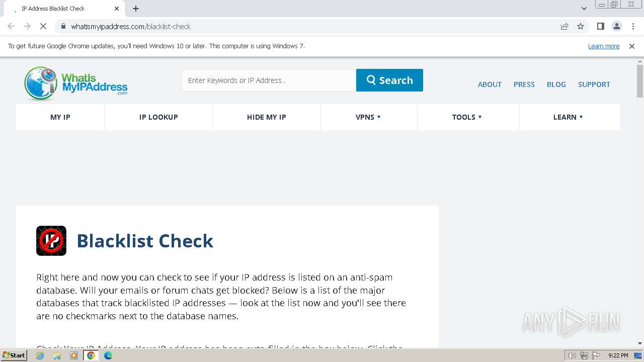The image size is (644, 362).
Task: Stop loading the page in Chrome
Action: coord(43,26)
